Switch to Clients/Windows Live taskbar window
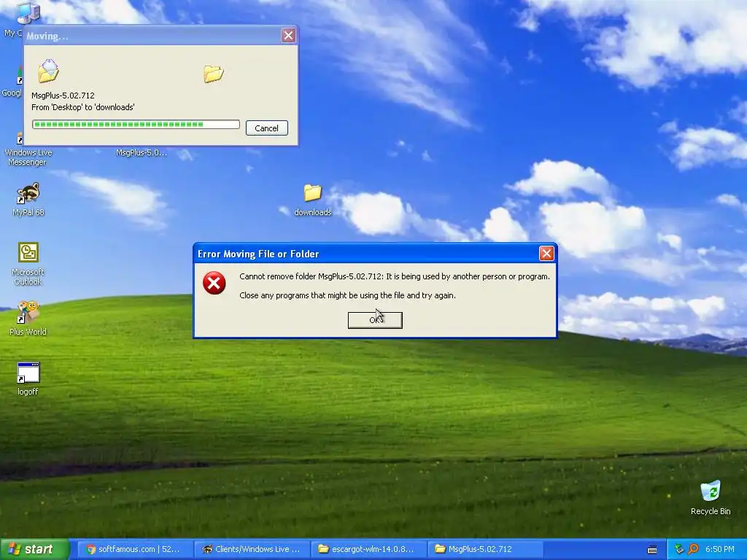Viewport: 747px width, 560px height. point(252,549)
